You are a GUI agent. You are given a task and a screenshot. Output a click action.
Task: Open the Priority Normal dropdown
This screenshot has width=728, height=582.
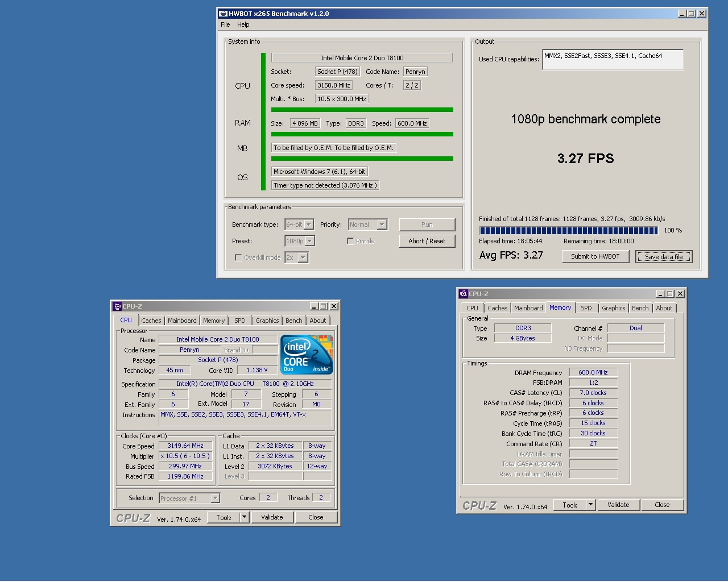(x=382, y=225)
